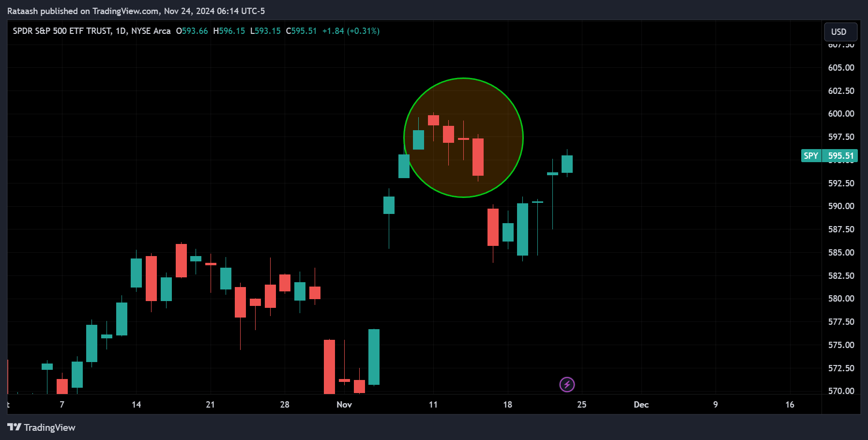This screenshot has height=440, width=868.
Task: Click the 597.50 price axis label
Action: coord(841,137)
